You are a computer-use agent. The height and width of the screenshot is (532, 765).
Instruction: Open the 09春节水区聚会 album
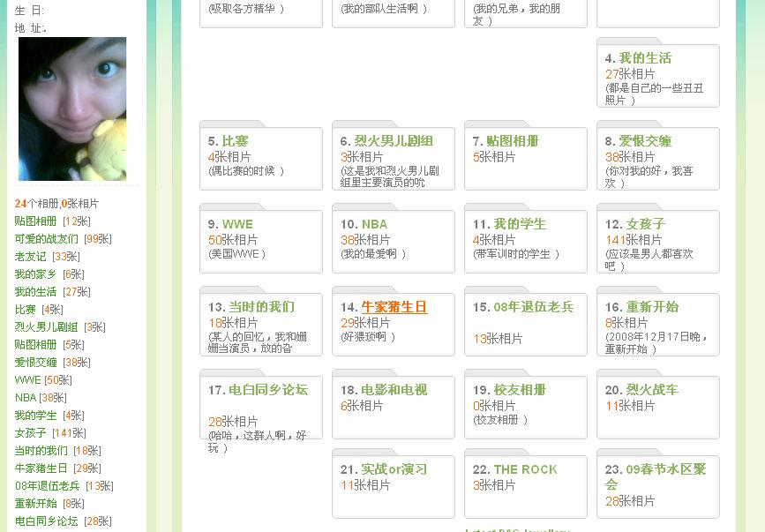(666, 469)
